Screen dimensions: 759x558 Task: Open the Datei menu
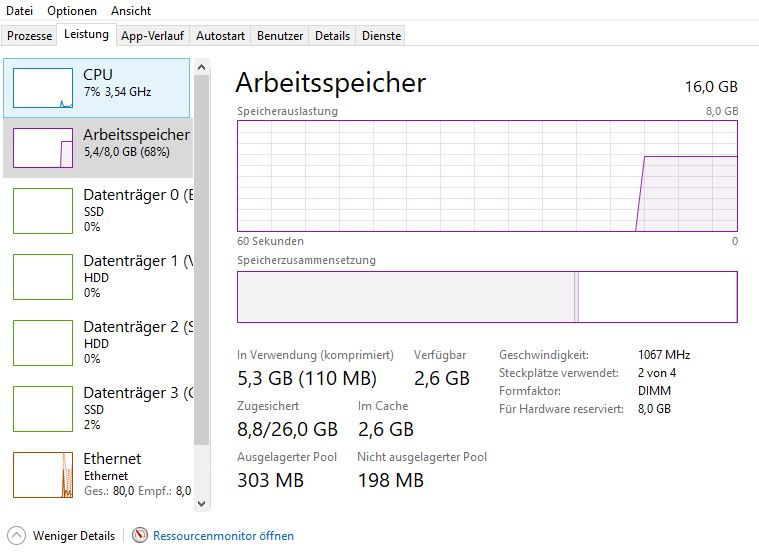point(19,11)
